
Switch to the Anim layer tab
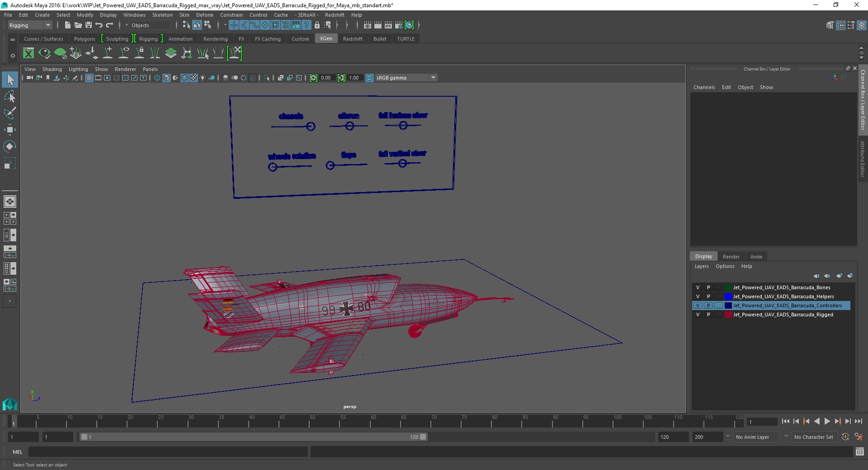tap(756, 257)
